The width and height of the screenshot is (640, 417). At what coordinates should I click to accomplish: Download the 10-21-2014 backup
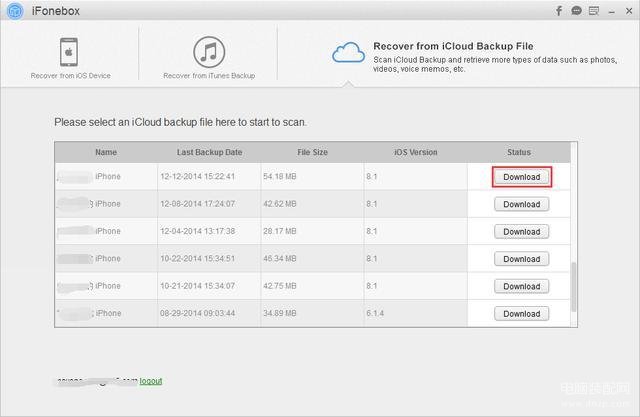522,286
